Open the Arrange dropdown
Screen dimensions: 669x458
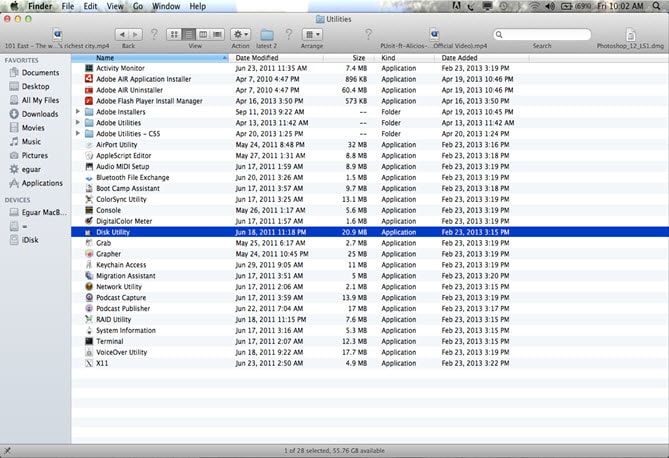tap(312, 35)
